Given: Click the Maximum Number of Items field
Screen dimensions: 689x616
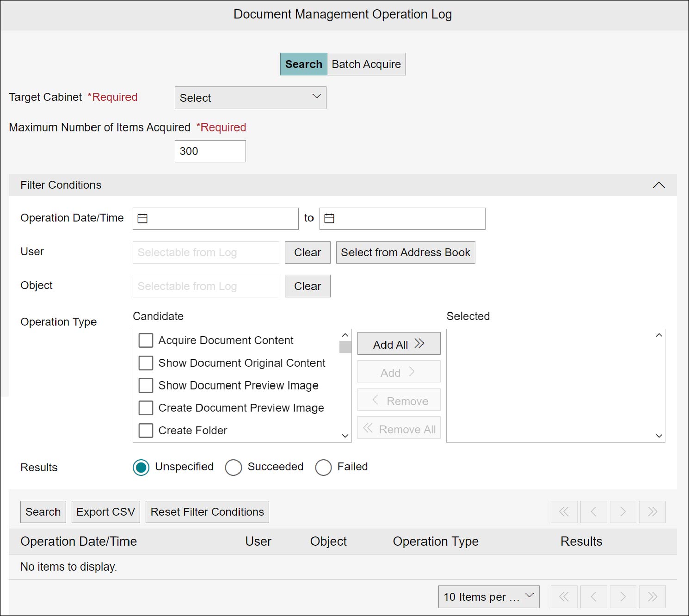Looking at the screenshot, I should click(x=210, y=151).
